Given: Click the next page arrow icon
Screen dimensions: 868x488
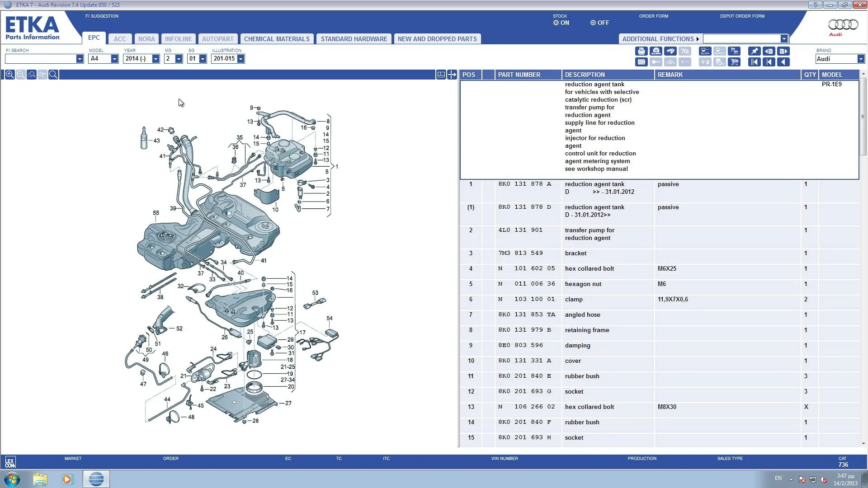Looking at the screenshot, I should pos(783,51).
